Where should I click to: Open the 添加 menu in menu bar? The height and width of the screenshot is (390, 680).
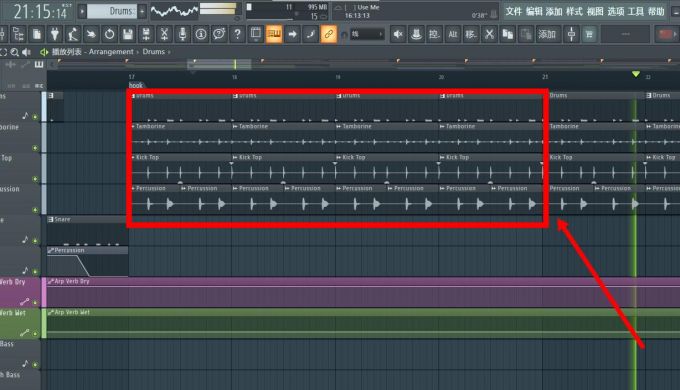pos(554,11)
